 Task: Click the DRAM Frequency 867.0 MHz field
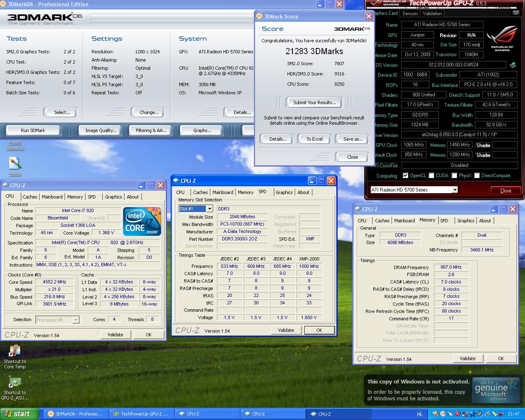(x=451, y=267)
